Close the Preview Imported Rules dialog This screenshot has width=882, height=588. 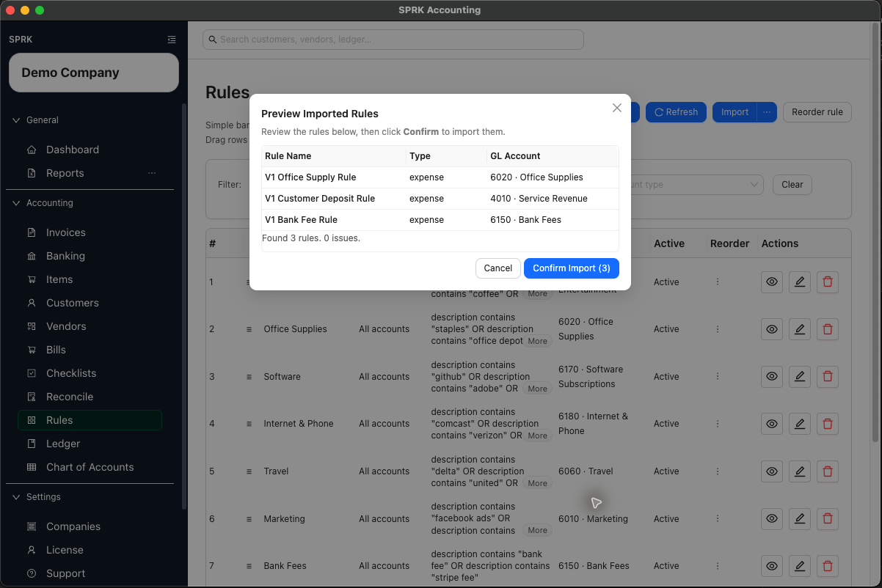click(x=617, y=108)
